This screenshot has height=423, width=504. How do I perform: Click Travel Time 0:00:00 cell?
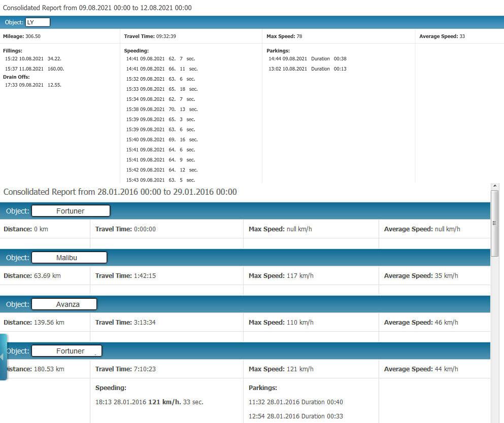coord(166,229)
